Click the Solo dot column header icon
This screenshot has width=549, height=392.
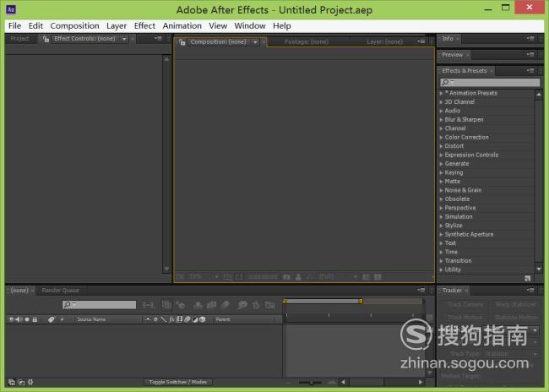point(27,319)
